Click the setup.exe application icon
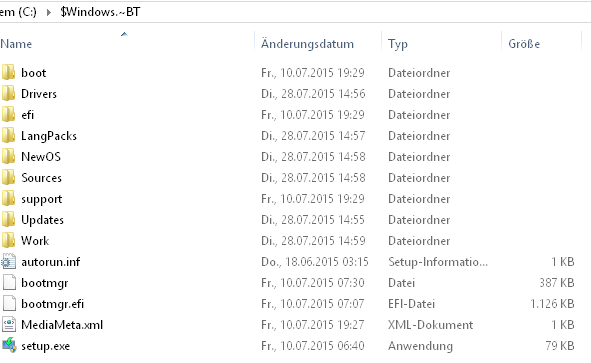 [9, 345]
